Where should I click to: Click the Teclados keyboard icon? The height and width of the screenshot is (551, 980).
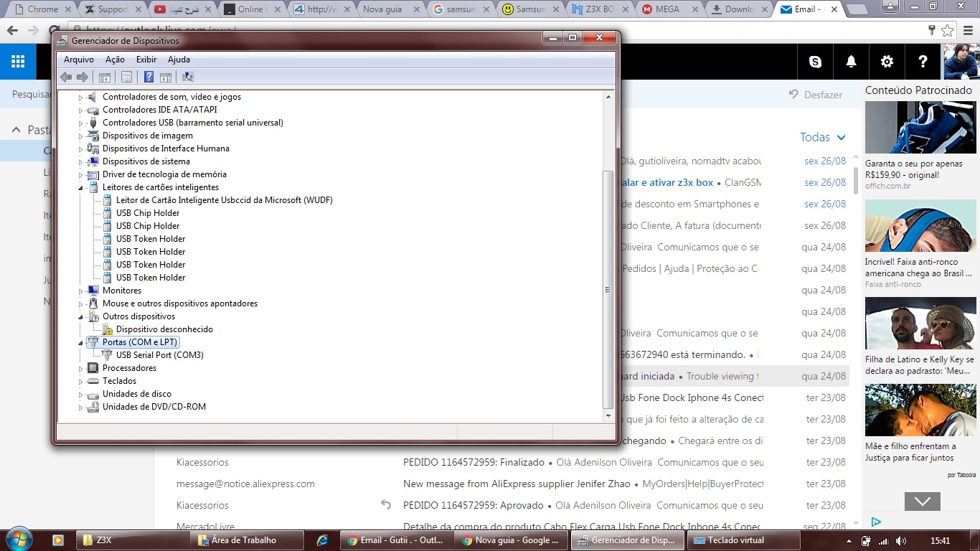click(93, 381)
